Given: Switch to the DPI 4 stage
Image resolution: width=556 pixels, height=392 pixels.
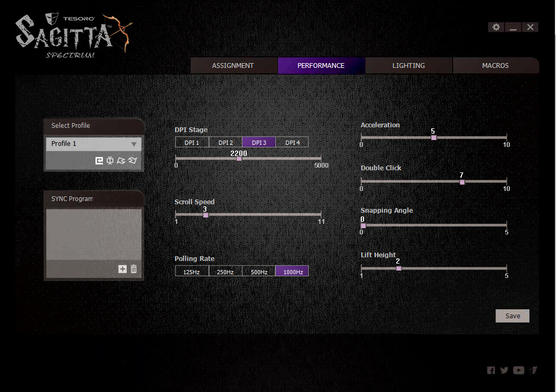Looking at the screenshot, I should pos(292,142).
